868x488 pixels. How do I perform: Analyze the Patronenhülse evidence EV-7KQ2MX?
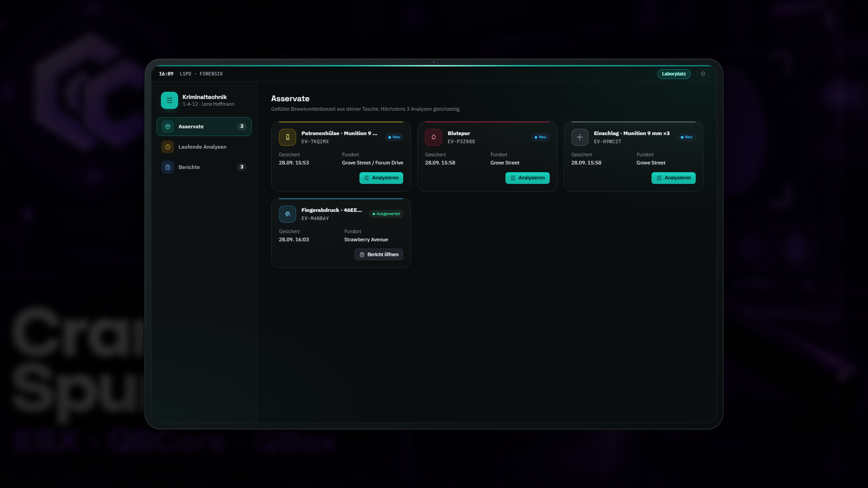tap(381, 178)
